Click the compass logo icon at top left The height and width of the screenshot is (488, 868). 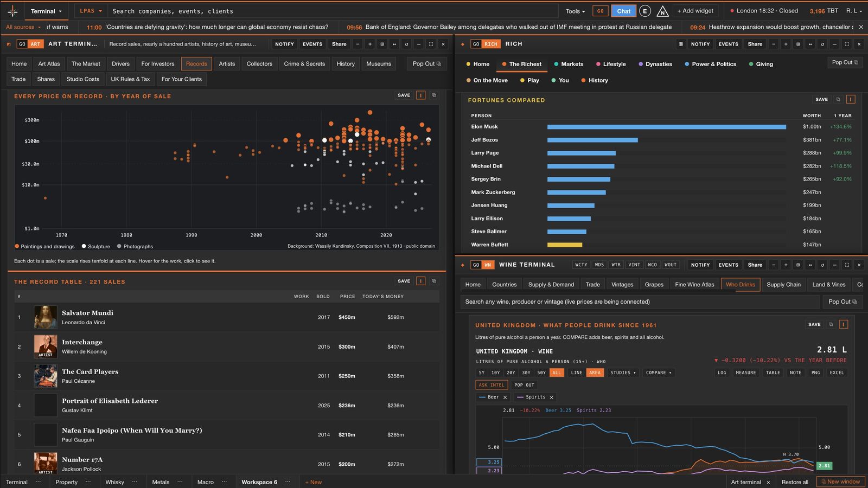(12, 11)
